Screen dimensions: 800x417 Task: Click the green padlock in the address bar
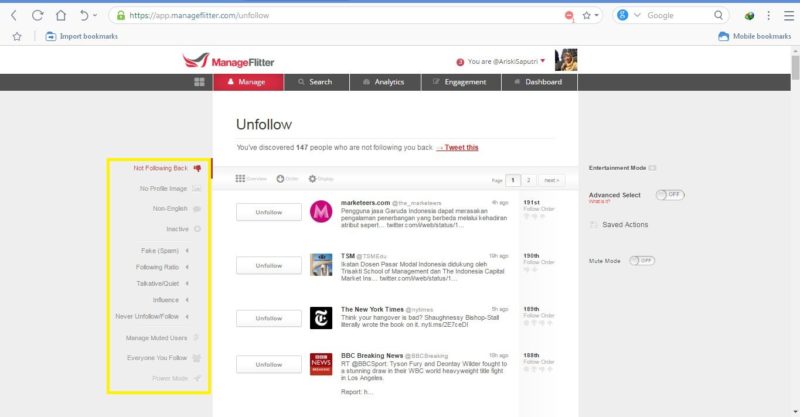[x=121, y=15]
